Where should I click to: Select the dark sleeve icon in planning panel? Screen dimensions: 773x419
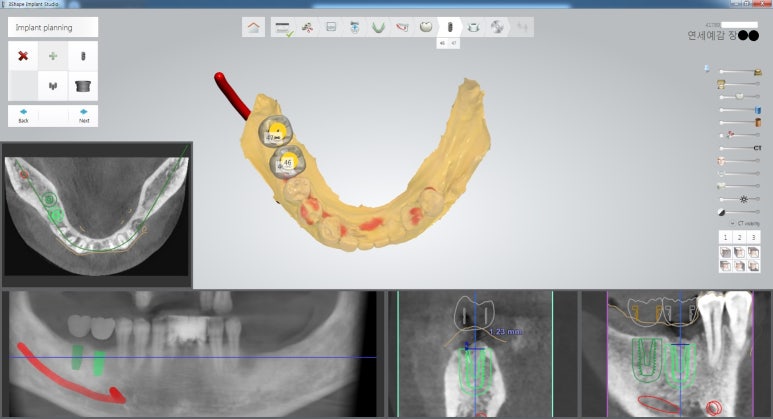83,86
